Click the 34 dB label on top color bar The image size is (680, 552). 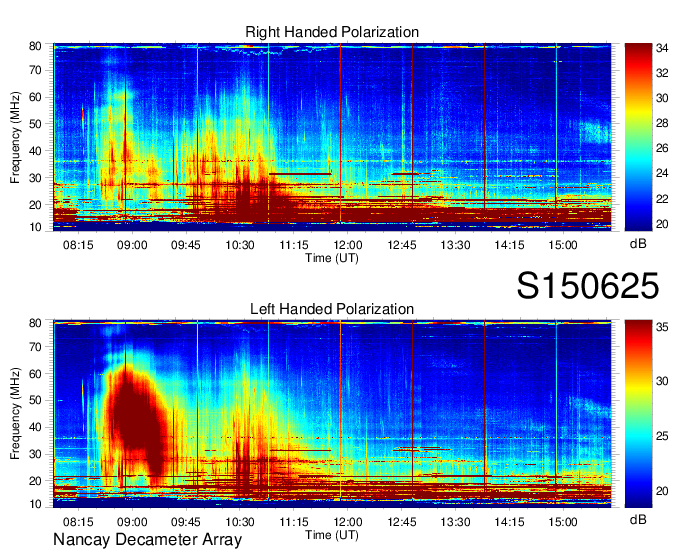(x=662, y=48)
